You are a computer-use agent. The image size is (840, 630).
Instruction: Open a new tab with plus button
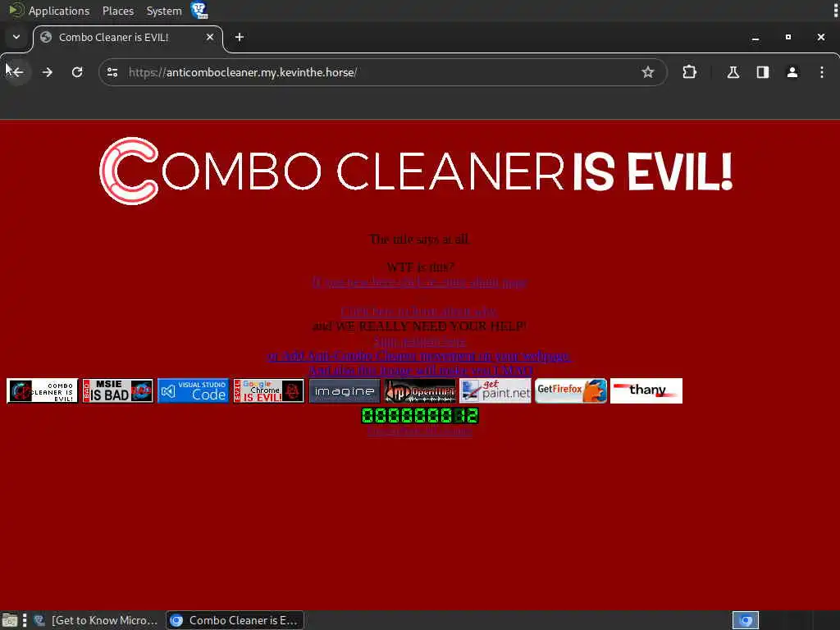(x=240, y=37)
